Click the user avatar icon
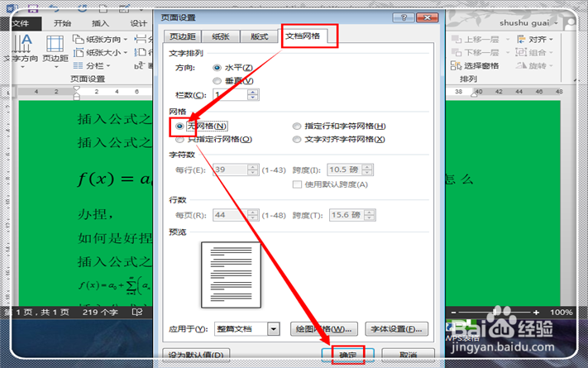The height and width of the screenshot is (368, 588). point(570,23)
